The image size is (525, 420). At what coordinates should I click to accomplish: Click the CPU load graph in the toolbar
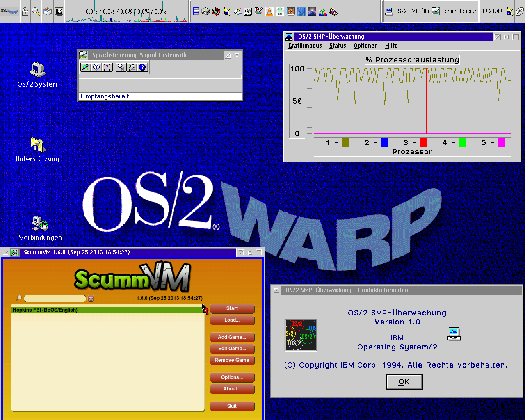pos(127,11)
